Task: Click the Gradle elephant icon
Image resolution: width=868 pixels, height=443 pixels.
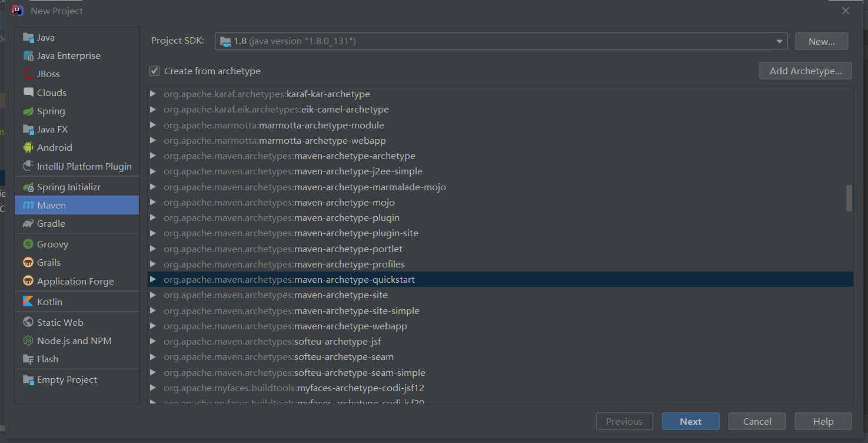Action: [28, 224]
